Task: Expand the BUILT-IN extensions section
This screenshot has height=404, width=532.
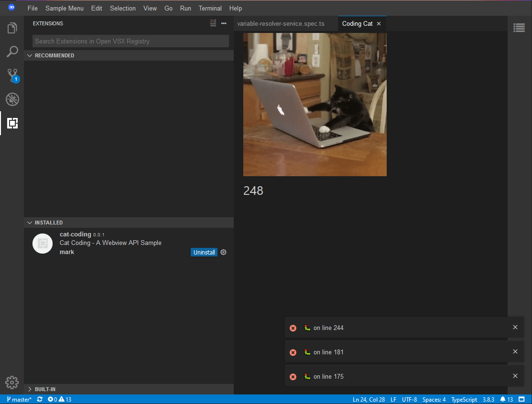Action: click(x=30, y=389)
